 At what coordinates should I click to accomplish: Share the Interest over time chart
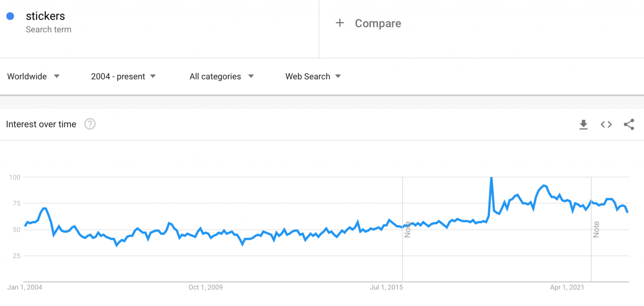(x=629, y=125)
